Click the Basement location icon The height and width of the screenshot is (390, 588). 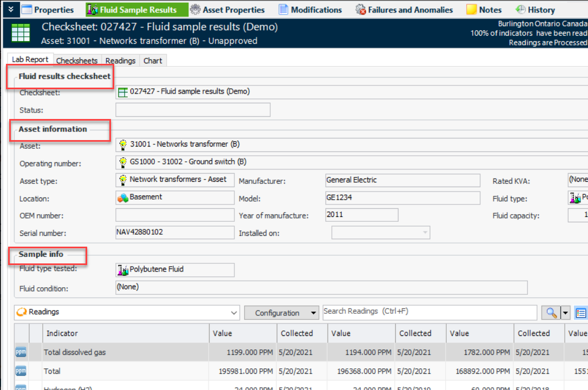(x=123, y=197)
